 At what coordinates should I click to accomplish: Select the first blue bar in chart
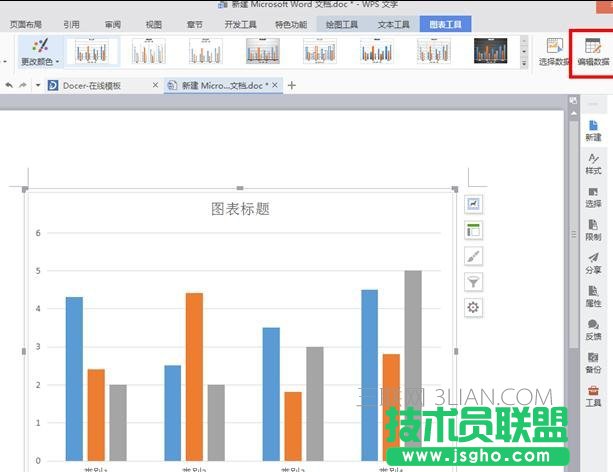74,379
